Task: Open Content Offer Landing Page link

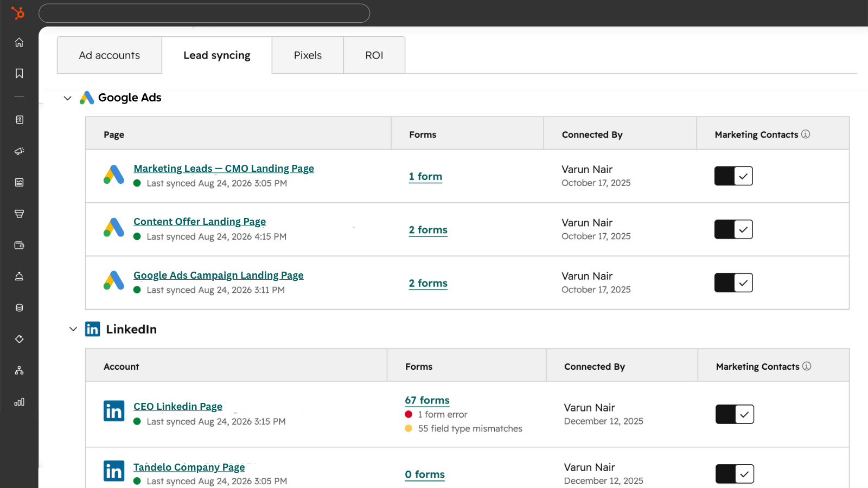Action: (x=200, y=222)
